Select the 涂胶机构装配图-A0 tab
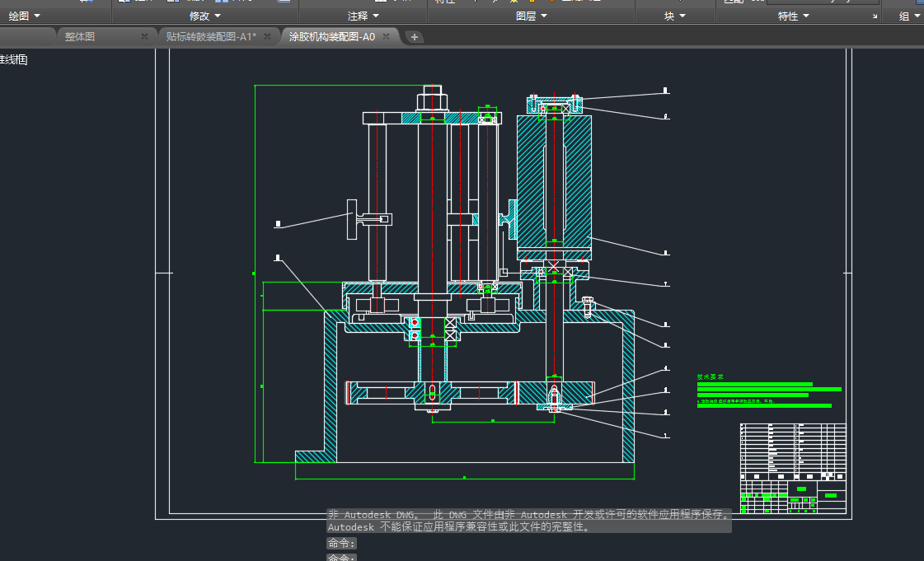The height and width of the screenshot is (561, 924). point(331,36)
